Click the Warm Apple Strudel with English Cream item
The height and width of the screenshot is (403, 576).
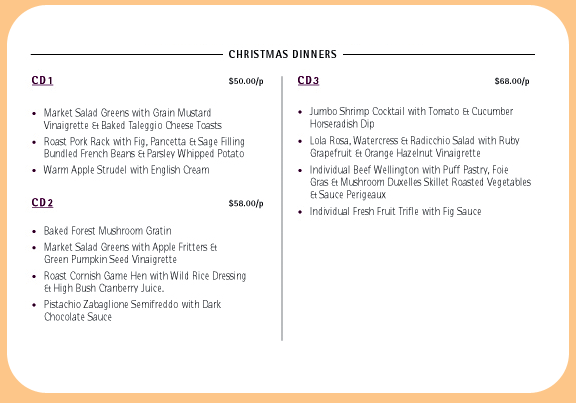[x=126, y=170]
